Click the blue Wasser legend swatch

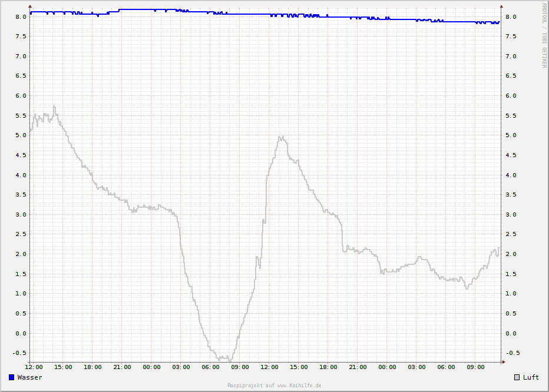[x=12, y=377]
